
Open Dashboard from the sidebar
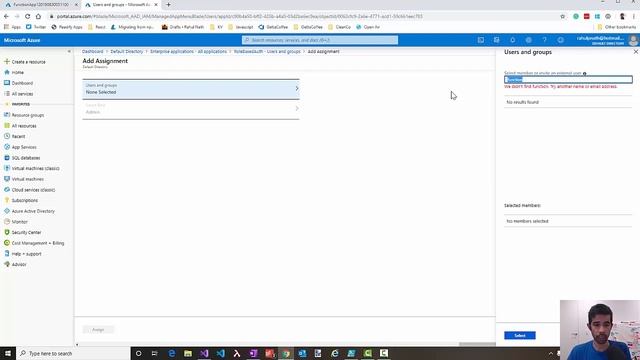[18, 83]
